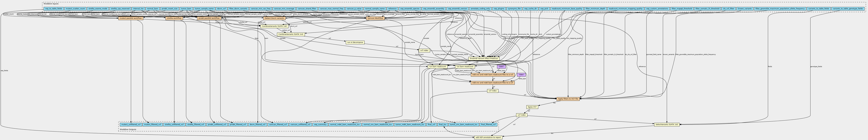Image resolution: width=868 pixels, height=140 pixels.
Task: Select the filter_docm_variants input node
Action: click(x=238, y=8)
